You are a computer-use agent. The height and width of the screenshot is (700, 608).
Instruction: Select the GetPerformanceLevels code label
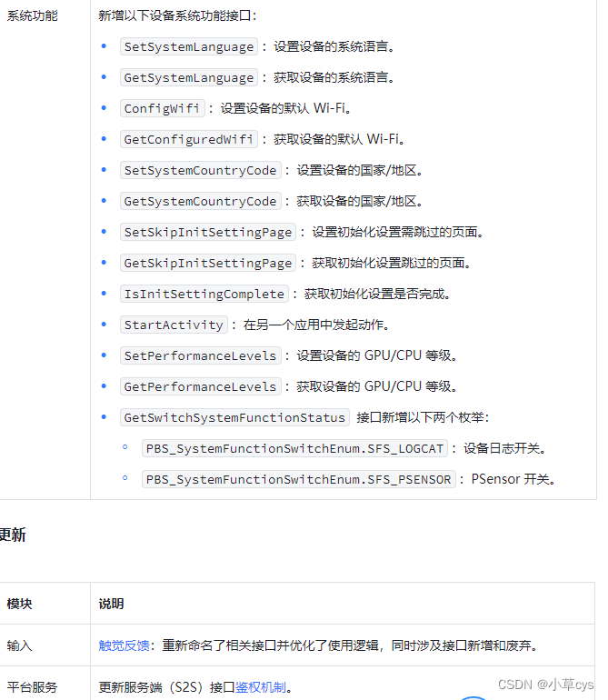tap(201, 386)
